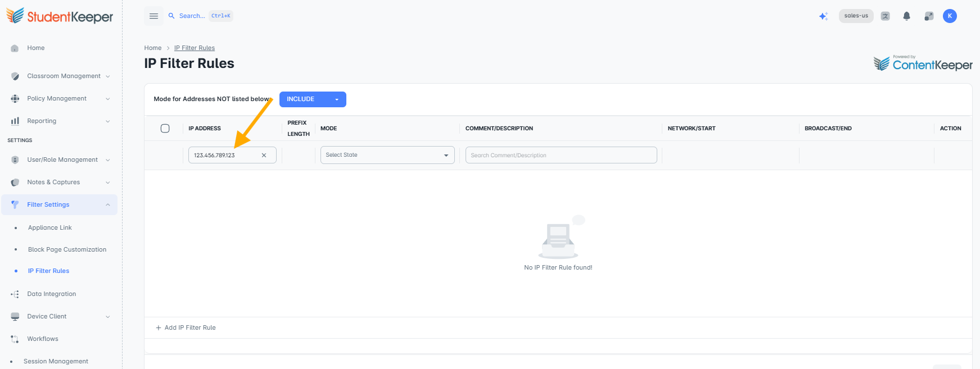Open Block Page Customization menu item

pyautogui.click(x=67, y=249)
